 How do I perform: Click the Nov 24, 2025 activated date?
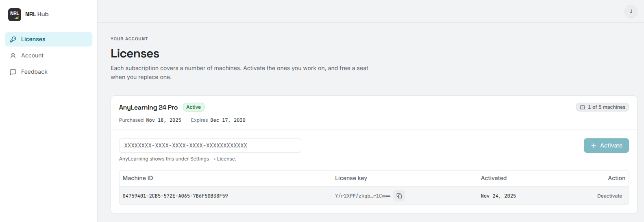tap(498, 196)
